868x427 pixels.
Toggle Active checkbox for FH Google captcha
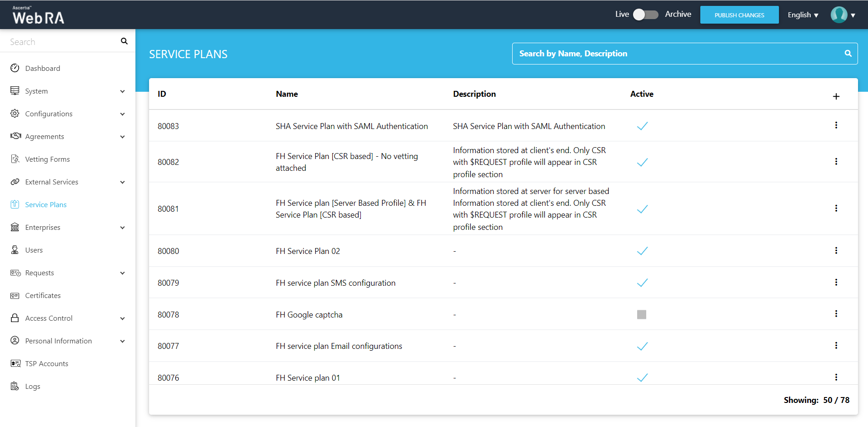tap(641, 314)
